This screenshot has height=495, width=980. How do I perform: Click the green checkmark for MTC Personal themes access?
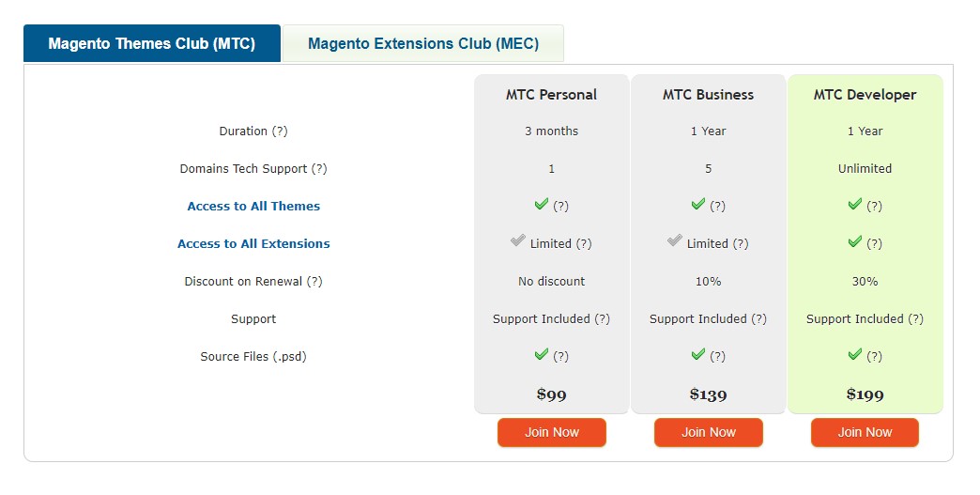pos(542,204)
